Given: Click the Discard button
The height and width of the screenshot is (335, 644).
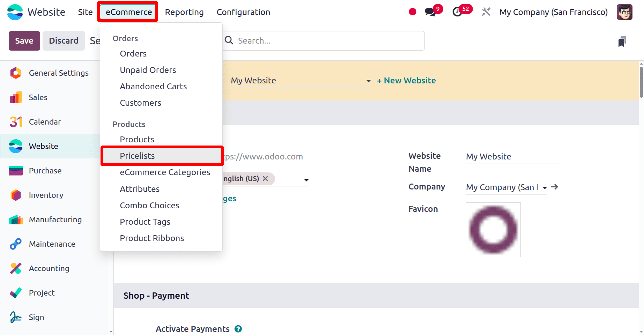Looking at the screenshot, I should point(64,41).
